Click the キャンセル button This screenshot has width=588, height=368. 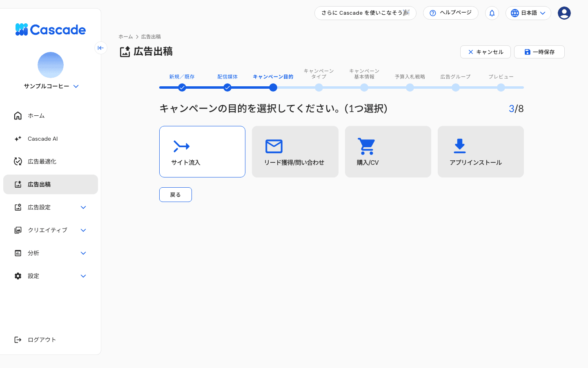[486, 52]
